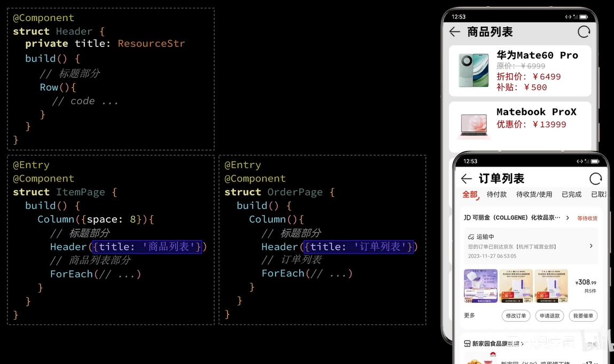Click struct Header declaration line
The height and width of the screenshot is (364, 614).
pos(59,31)
